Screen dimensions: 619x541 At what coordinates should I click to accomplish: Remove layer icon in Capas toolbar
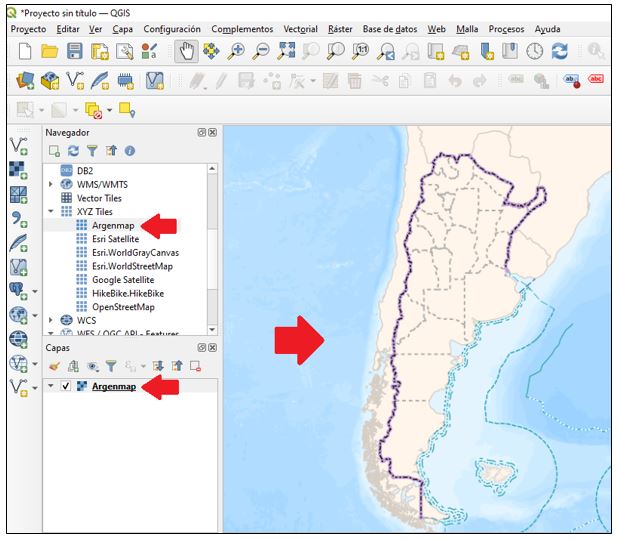click(x=195, y=366)
